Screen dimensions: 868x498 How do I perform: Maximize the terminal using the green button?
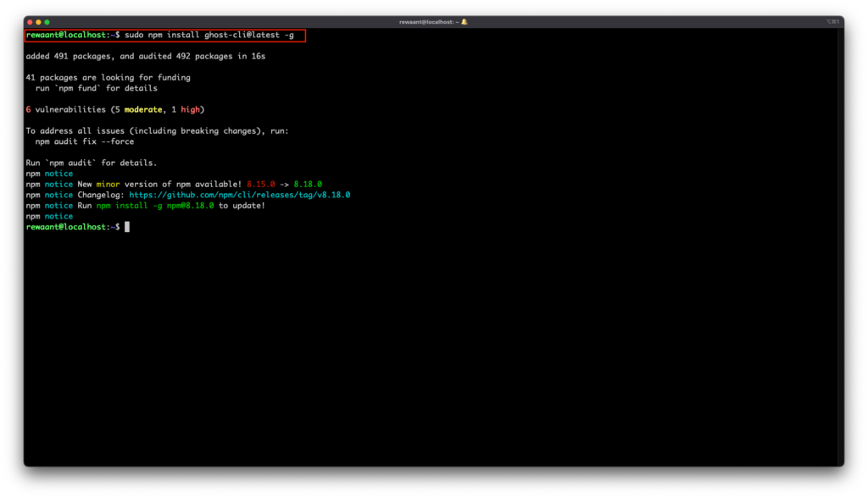click(x=47, y=22)
